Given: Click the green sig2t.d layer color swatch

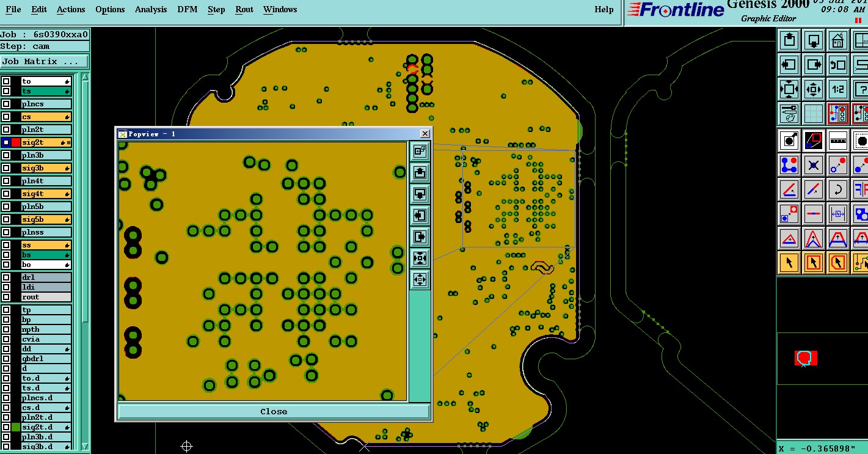Looking at the screenshot, I should point(16,427).
